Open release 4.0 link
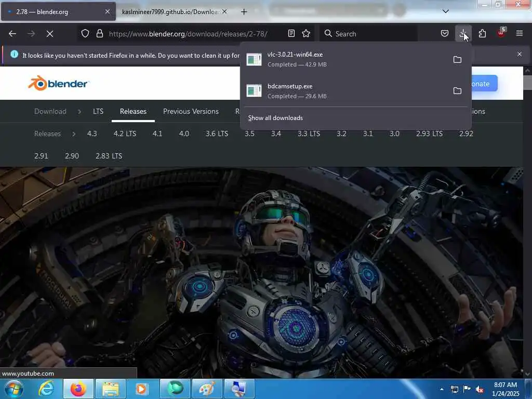This screenshot has width=532, height=399. tap(184, 134)
